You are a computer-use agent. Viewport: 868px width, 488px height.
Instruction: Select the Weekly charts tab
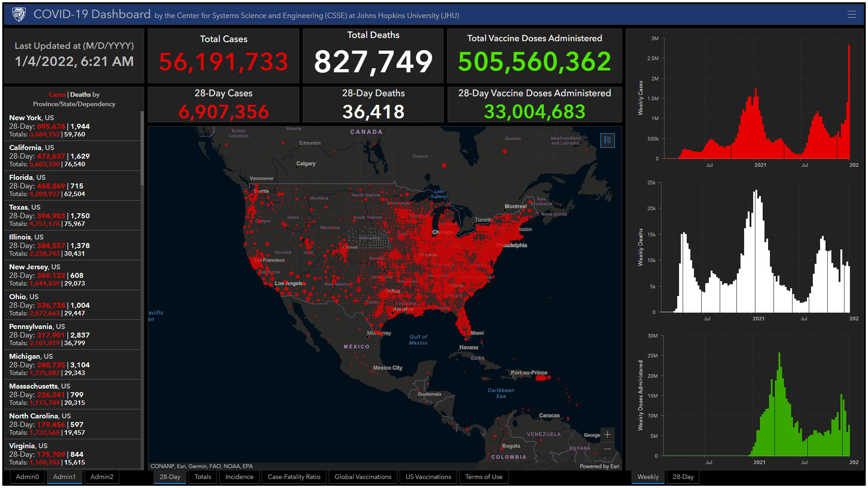coord(648,477)
